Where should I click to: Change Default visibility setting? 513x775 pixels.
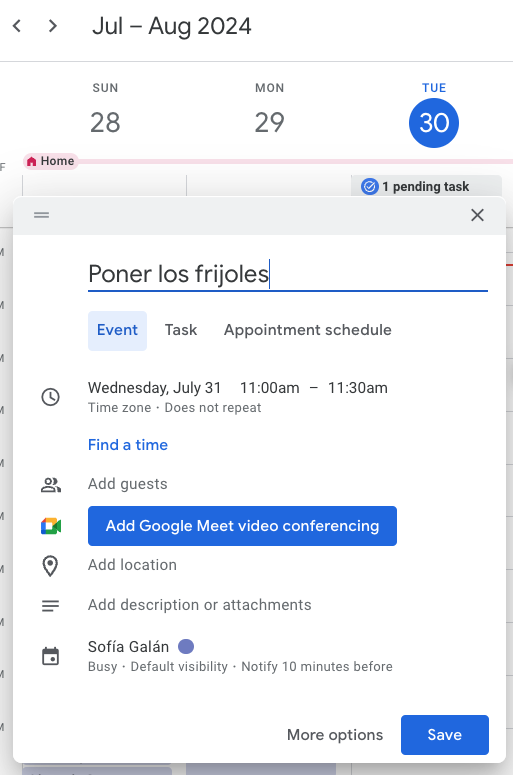[x=179, y=667]
